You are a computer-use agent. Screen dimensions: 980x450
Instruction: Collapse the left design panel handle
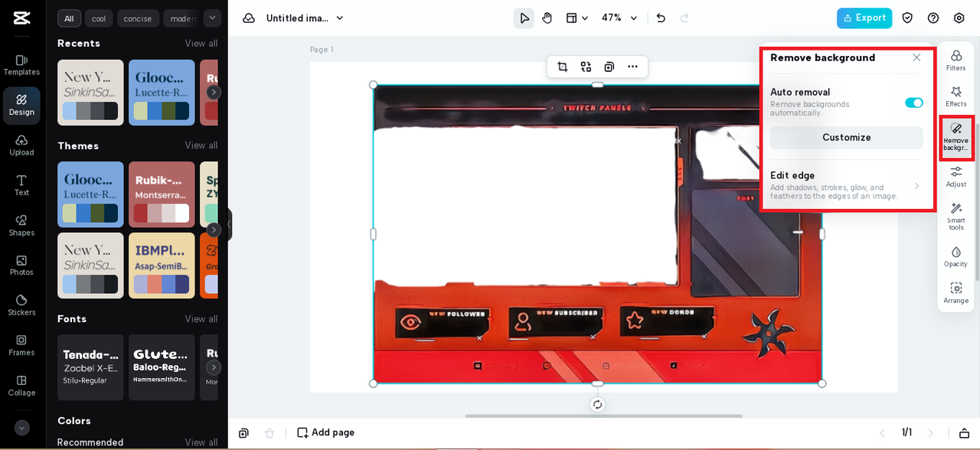[228, 225]
